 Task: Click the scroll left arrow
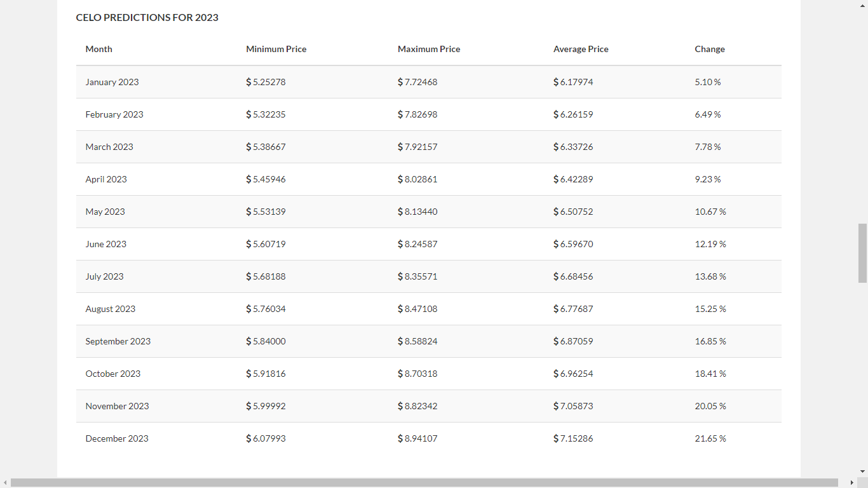click(5, 483)
